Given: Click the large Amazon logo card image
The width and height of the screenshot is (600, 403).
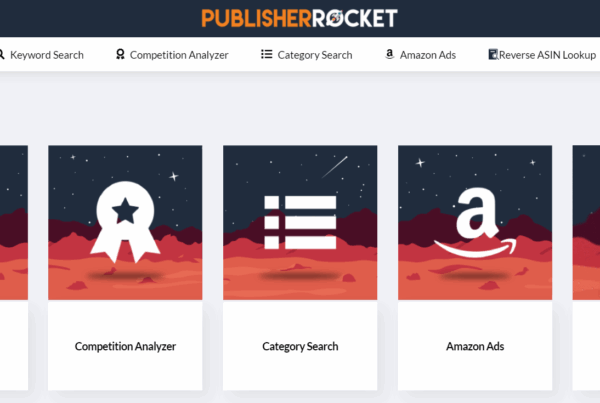Looking at the screenshot, I should click(x=475, y=222).
